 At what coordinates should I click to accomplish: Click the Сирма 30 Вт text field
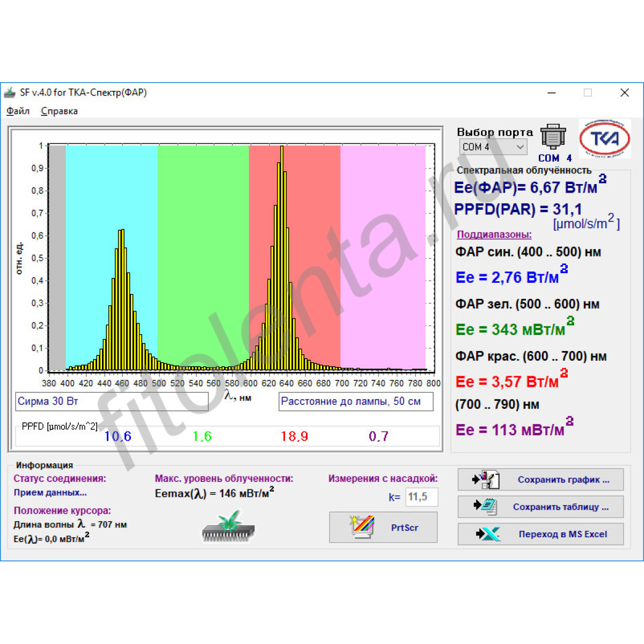tap(112, 401)
